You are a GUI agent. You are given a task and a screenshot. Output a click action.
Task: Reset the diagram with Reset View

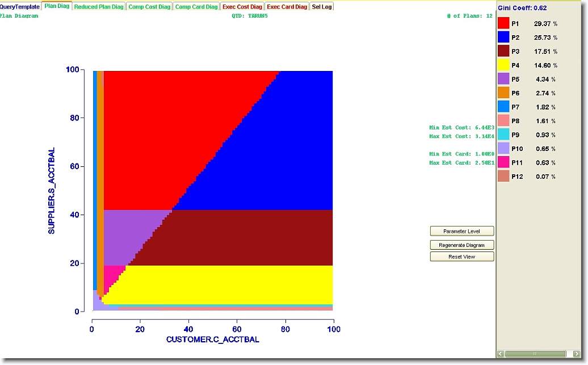[x=461, y=257]
